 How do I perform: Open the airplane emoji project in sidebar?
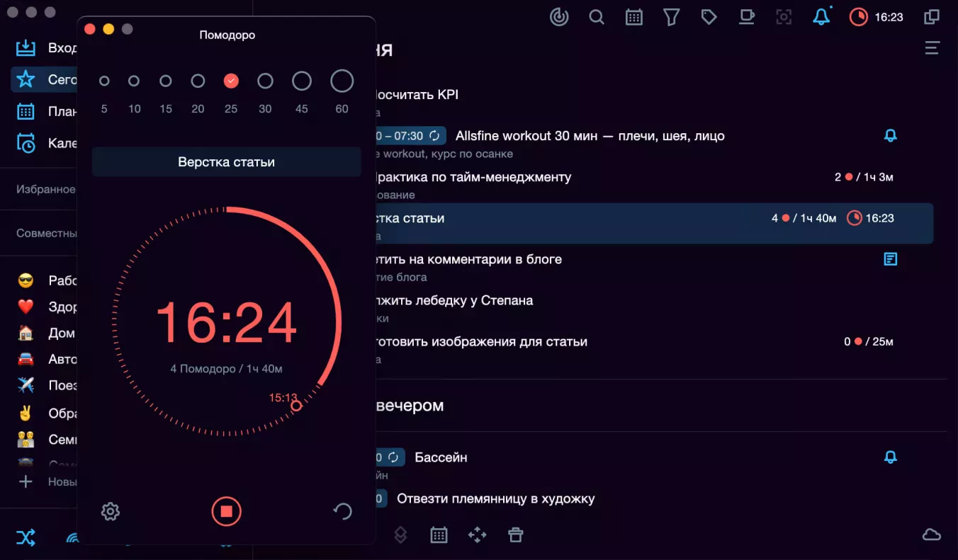(46, 385)
